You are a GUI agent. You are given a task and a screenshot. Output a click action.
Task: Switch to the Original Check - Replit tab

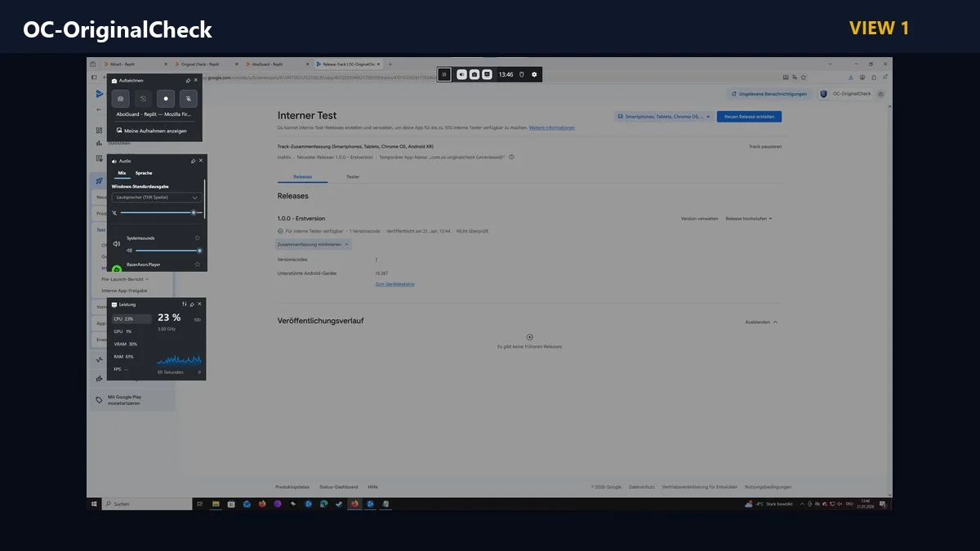click(207, 64)
